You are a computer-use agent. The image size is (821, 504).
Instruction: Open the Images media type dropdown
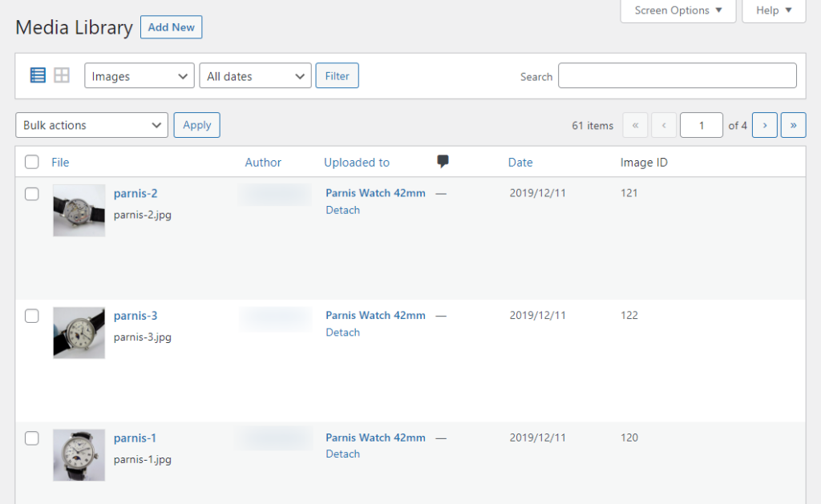pyautogui.click(x=139, y=76)
